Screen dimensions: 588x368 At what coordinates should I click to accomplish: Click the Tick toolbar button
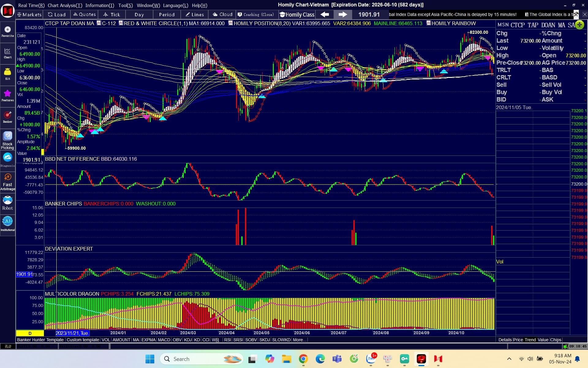112,14
